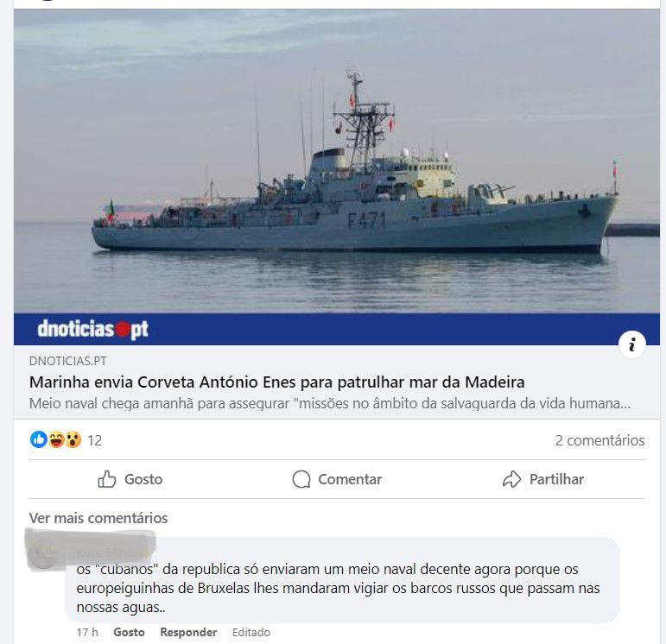Like the comment via its Gosto link
Viewport: 666px width, 644px height.
pyautogui.click(x=129, y=632)
